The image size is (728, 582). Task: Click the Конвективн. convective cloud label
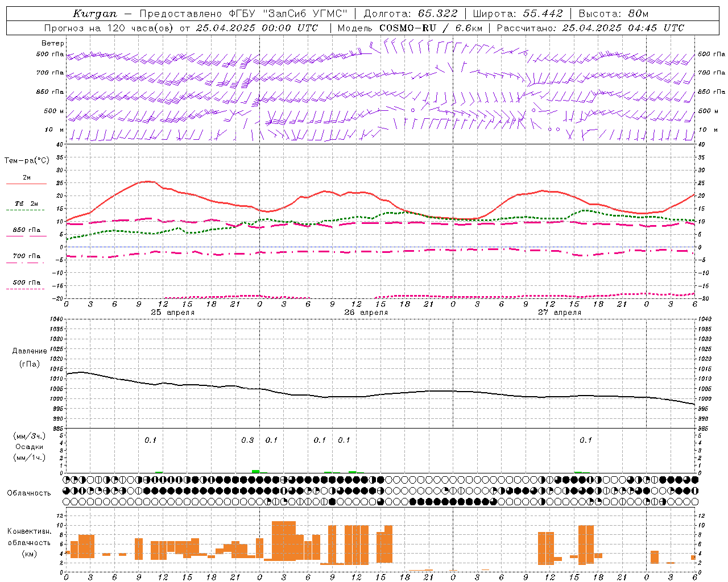click(29, 531)
